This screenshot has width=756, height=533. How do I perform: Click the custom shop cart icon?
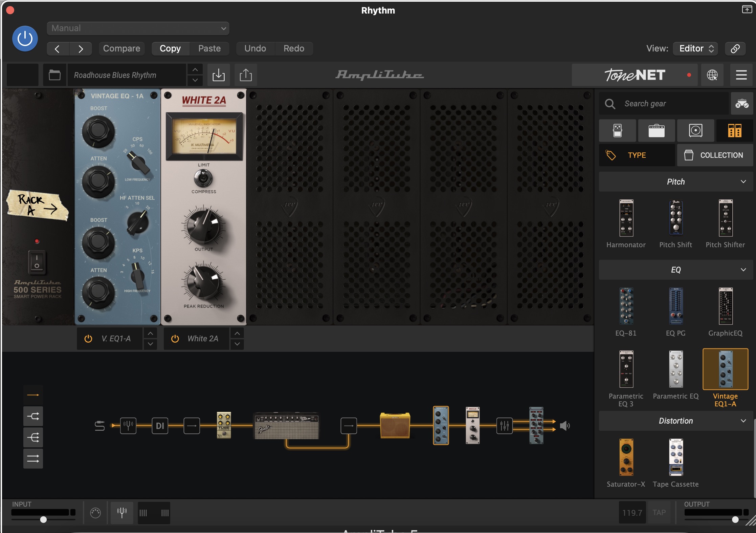742,104
